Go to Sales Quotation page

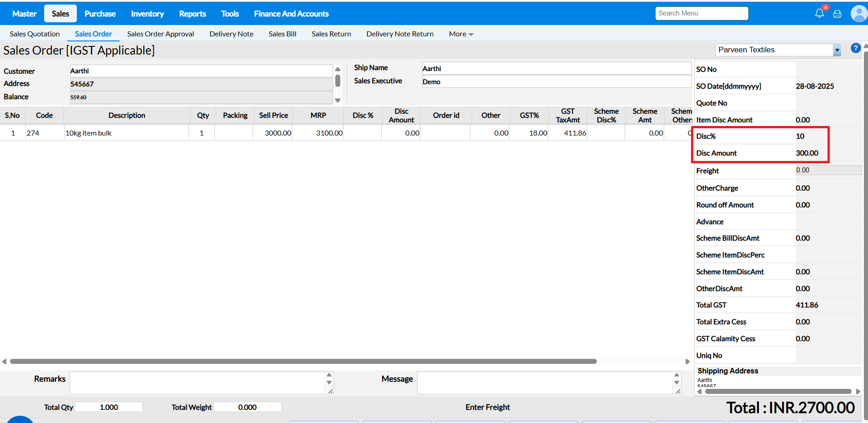35,34
